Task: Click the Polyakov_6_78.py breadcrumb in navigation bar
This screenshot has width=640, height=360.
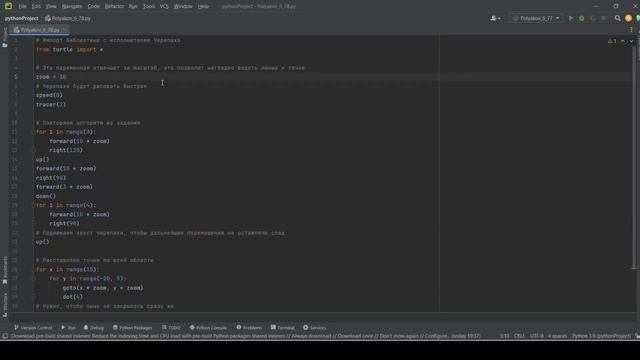Action: [68, 18]
